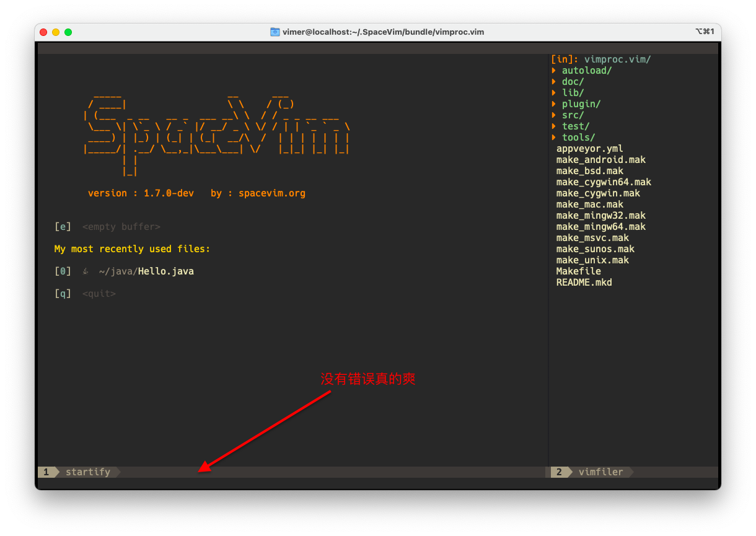Viewport: 756px width, 536px height.
Task: Choose the [q] quit entry
Action: point(85,294)
